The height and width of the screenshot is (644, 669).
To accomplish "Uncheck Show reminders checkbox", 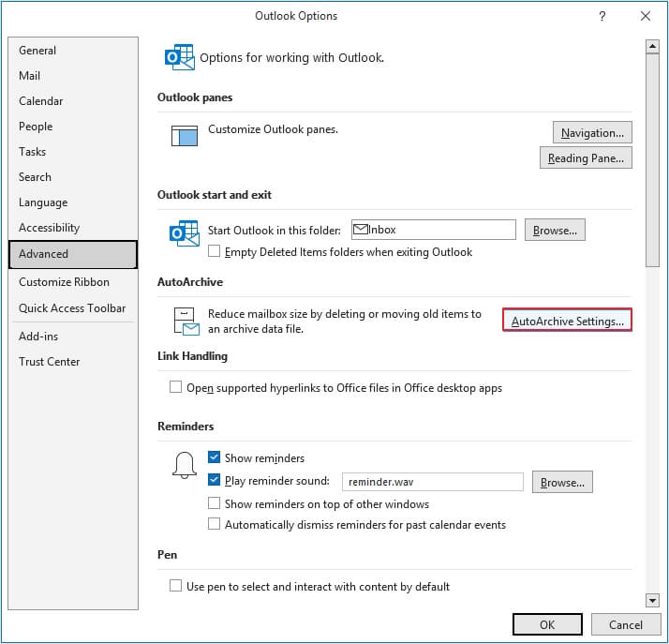I will pos(214,457).
